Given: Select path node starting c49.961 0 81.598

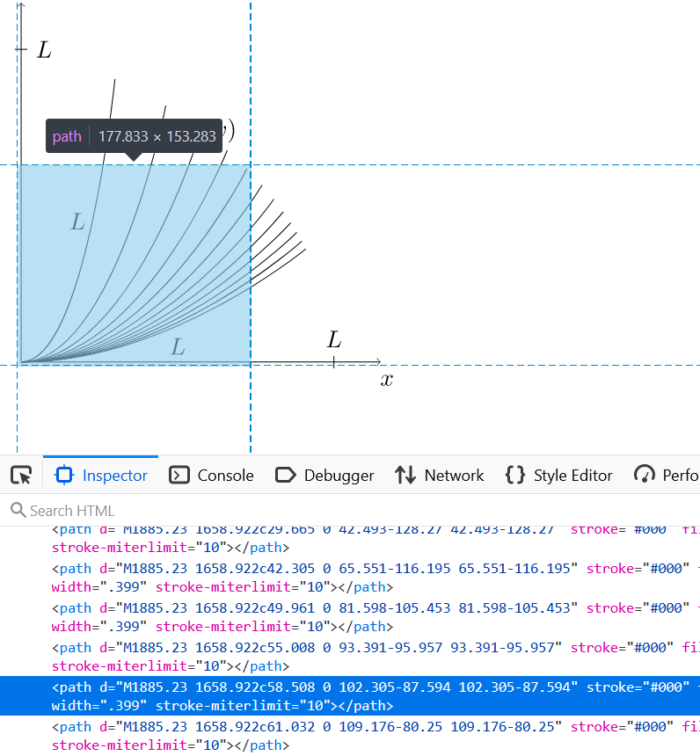Looking at the screenshot, I should (350, 617).
